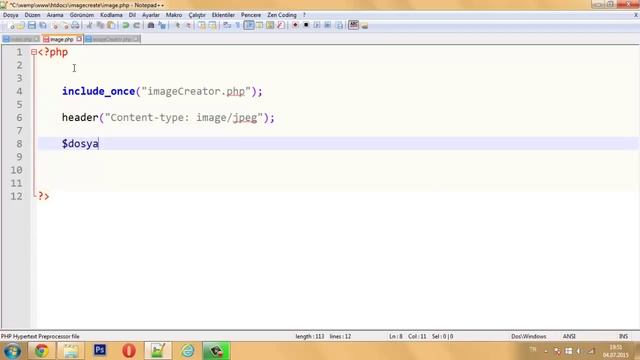Click the Save All toolbar icon
The width and height of the screenshot is (640, 360).
pyautogui.click(x=42, y=25)
